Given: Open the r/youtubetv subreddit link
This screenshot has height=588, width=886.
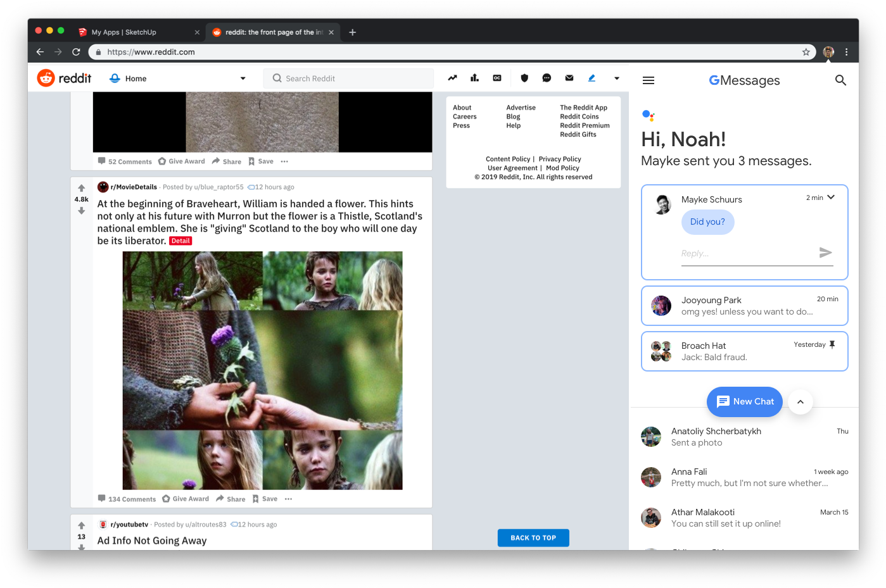Looking at the screenshot, I should click(129, 524).
